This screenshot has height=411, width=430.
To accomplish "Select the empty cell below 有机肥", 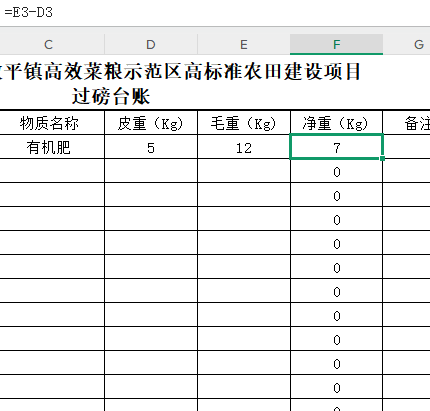I will 52,171.
